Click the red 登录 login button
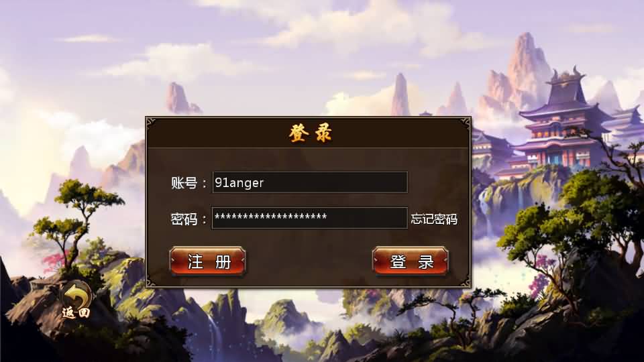 click(411, 261)
